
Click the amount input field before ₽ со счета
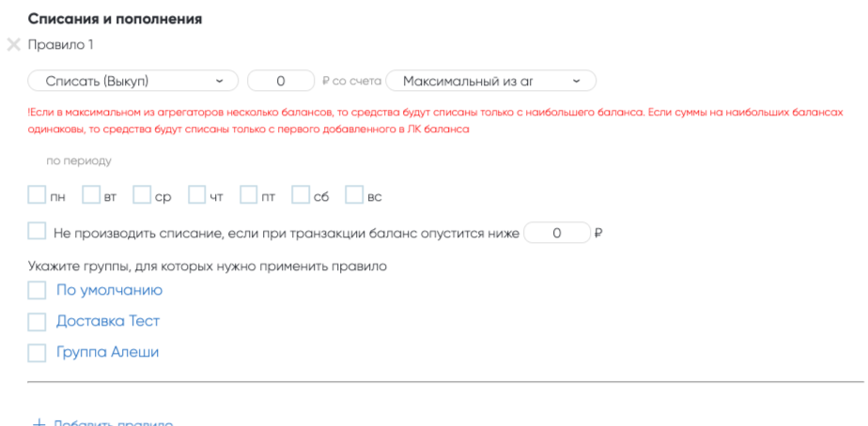click(280, 81)
